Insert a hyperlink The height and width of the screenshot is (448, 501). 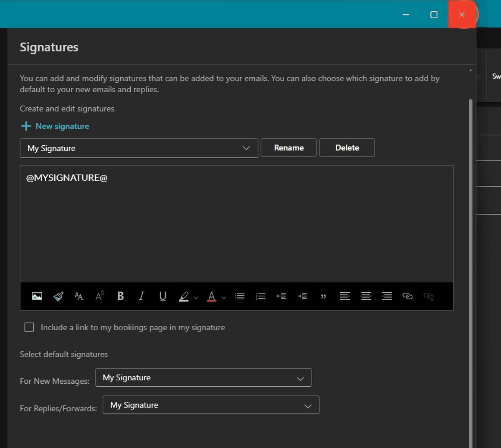407,296
